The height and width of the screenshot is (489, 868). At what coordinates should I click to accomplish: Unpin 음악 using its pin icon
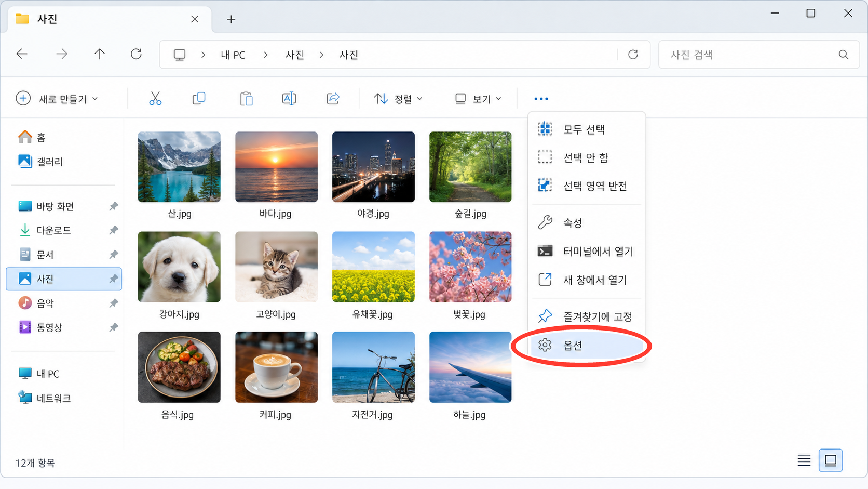tap(114, 303)
